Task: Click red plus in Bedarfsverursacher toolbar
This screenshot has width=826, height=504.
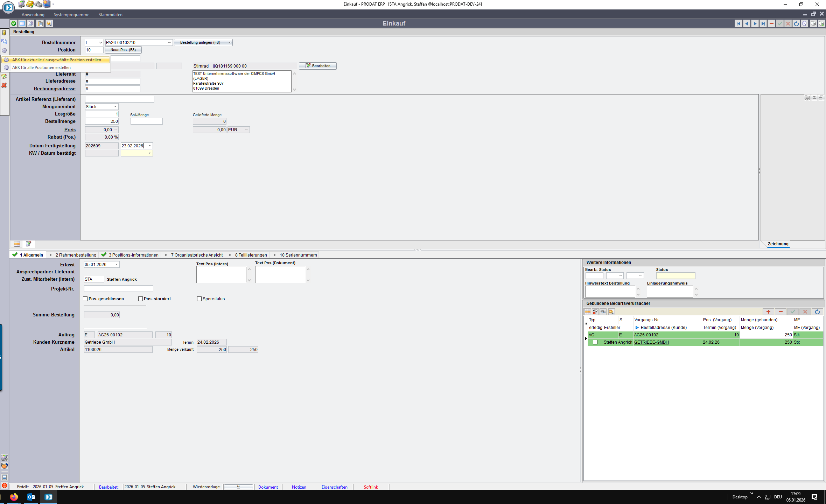Action: (768, 312)
